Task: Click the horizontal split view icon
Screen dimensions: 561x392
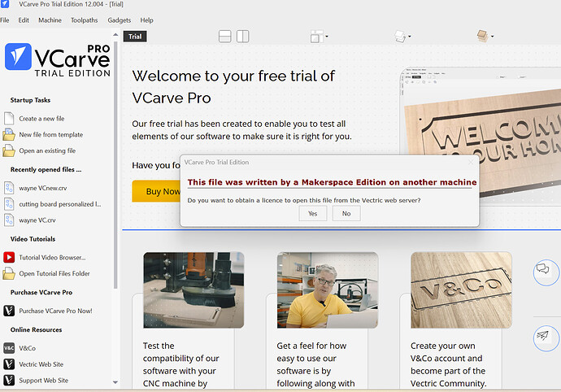Action: (x=225, y=37)
